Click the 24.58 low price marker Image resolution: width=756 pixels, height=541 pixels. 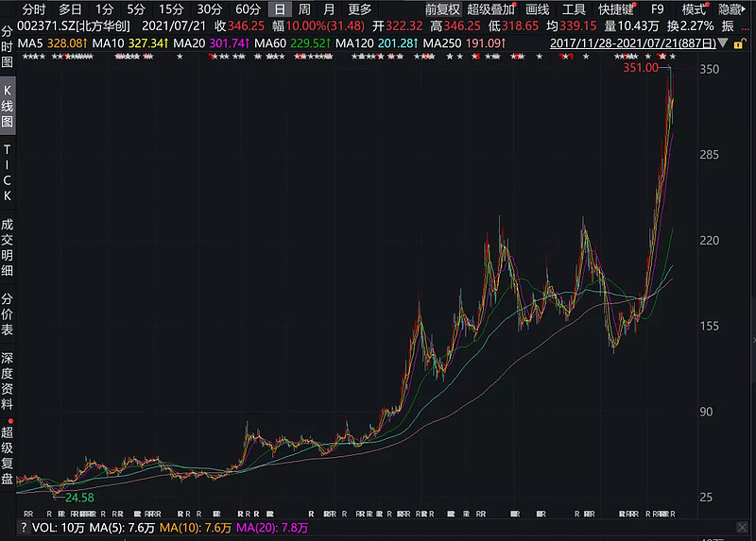click(79, 498)
